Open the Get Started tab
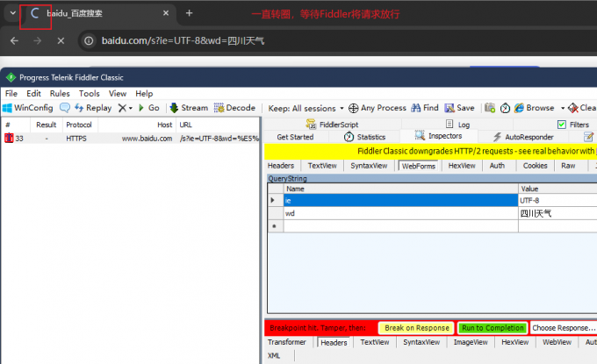 [x=295, y=137]
